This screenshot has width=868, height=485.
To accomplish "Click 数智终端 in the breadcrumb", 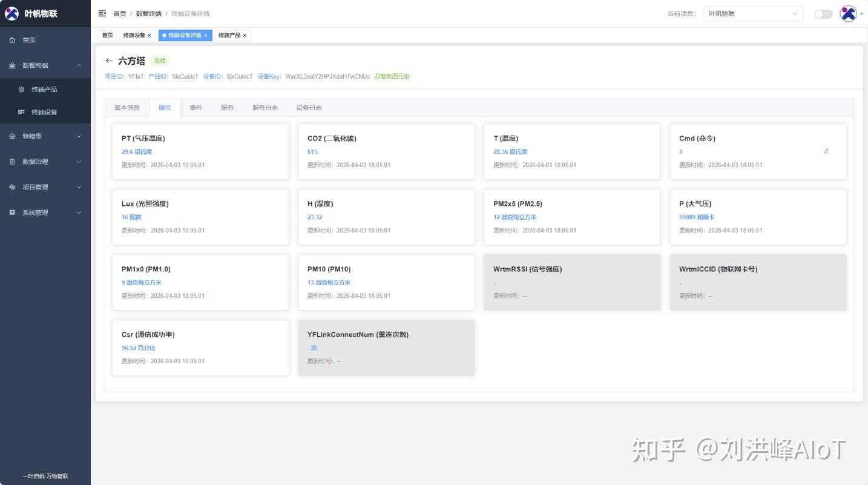I will 148,13.
